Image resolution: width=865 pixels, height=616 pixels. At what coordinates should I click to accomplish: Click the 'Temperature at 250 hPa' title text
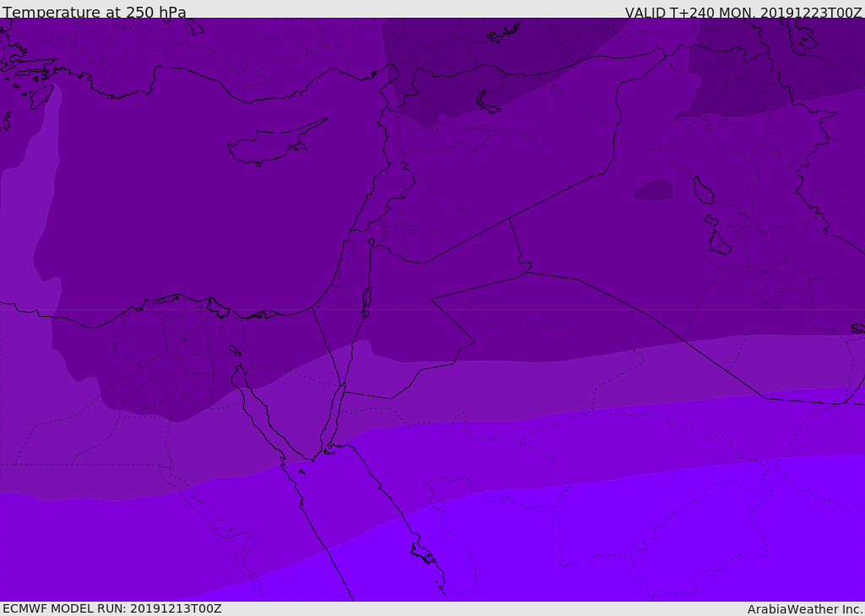(95, 12)
